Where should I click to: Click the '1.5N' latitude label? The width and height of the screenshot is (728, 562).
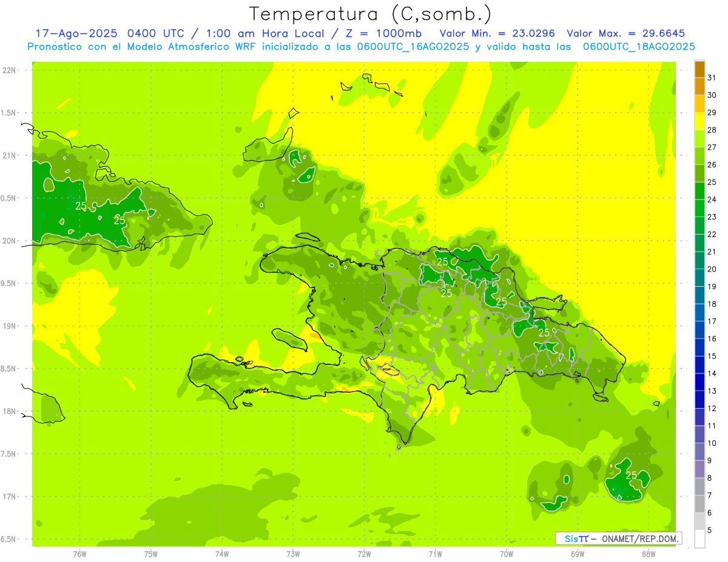pos(9,113)
